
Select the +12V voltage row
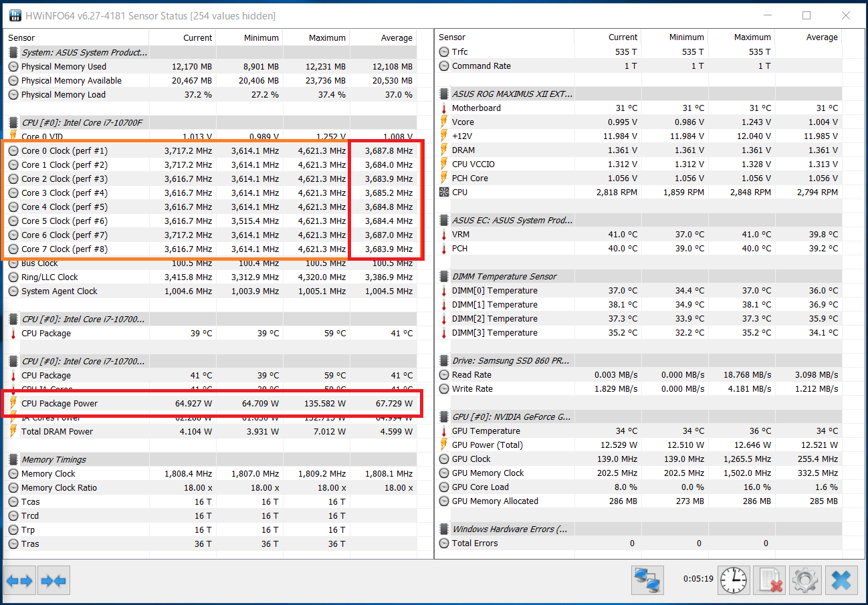click(x=639, y=136)
